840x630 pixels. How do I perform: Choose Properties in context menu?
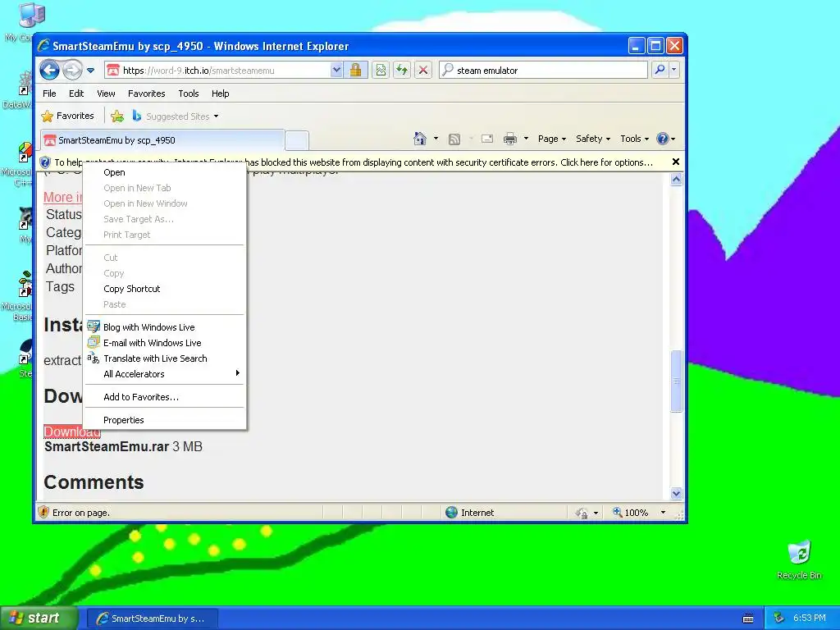(x=165, y=420)
